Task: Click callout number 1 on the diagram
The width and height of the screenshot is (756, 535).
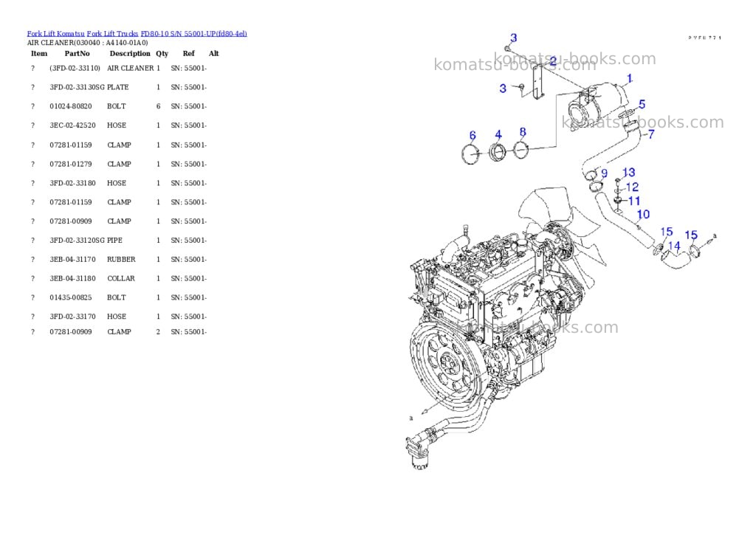Action: pyautogui.click(x=629, y=78)
